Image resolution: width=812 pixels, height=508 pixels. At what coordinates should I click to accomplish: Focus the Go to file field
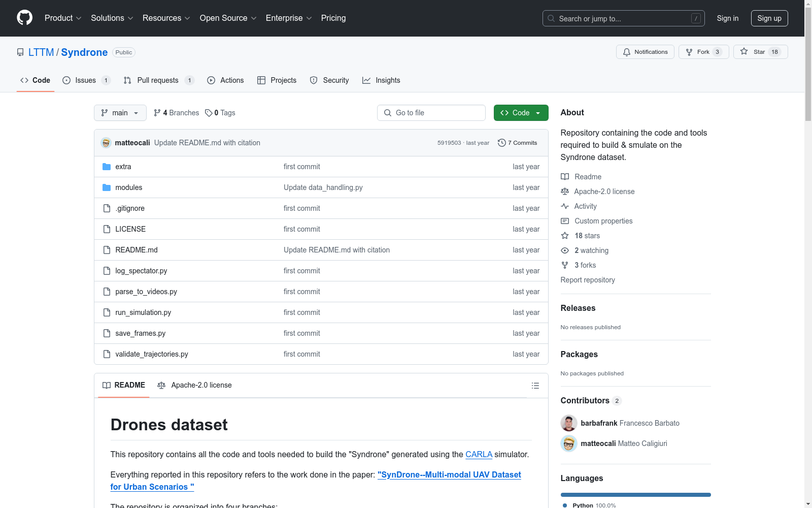pos(431,113)
